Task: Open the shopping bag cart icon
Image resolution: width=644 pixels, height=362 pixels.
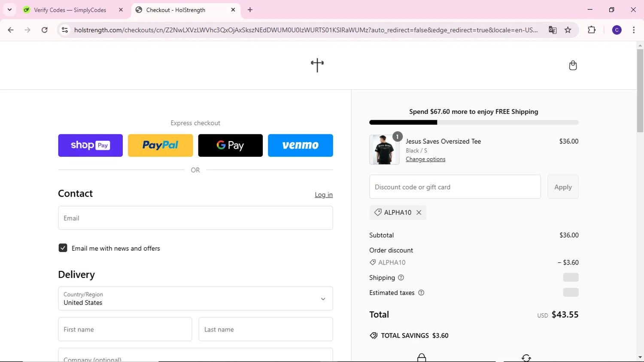Action: pos(573,65)
